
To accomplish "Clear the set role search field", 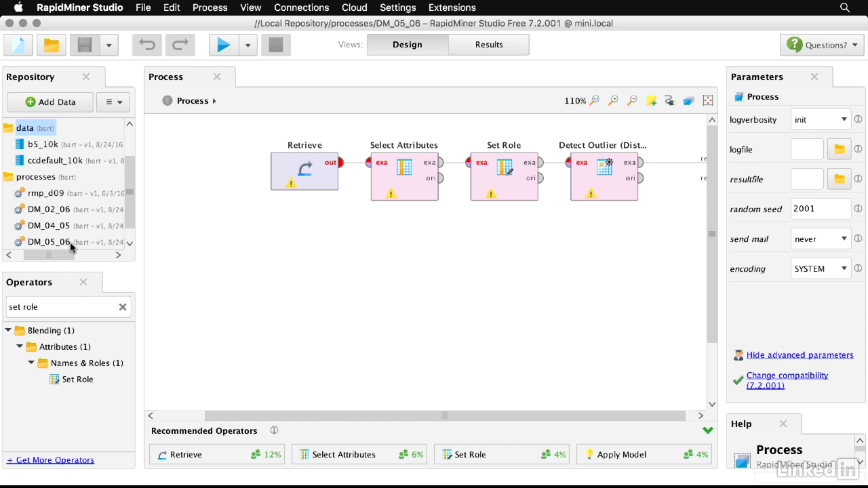I will (x=123, y=307).
